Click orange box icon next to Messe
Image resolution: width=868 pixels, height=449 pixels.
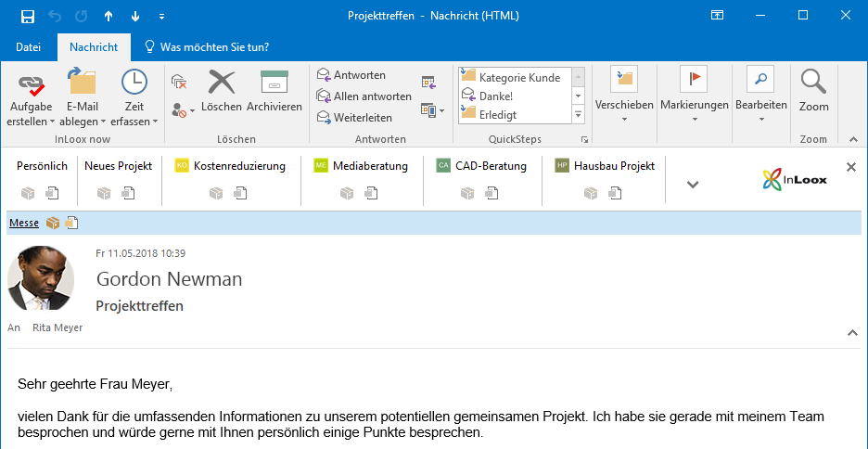point(53,223)
